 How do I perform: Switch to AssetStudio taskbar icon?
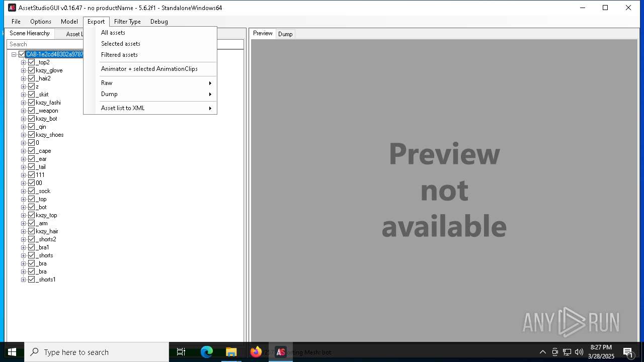point(281,352)
